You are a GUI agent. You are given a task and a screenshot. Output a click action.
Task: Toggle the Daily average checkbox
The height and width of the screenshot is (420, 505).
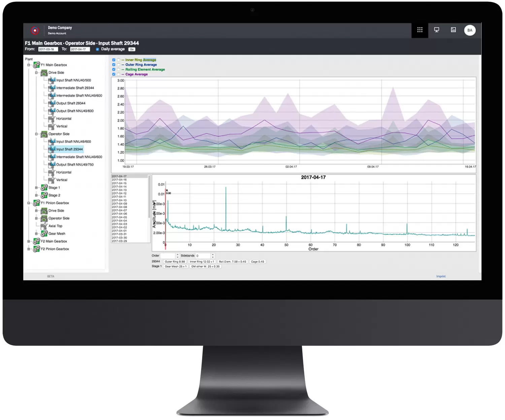[97, 49]
